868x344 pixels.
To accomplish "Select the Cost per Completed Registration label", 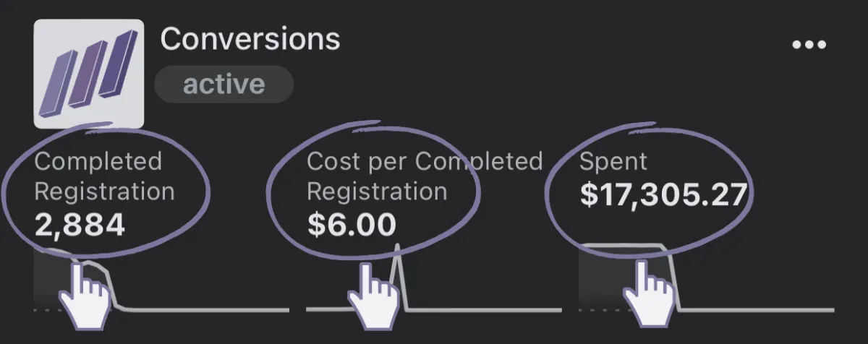I will (x=424, y=176).
